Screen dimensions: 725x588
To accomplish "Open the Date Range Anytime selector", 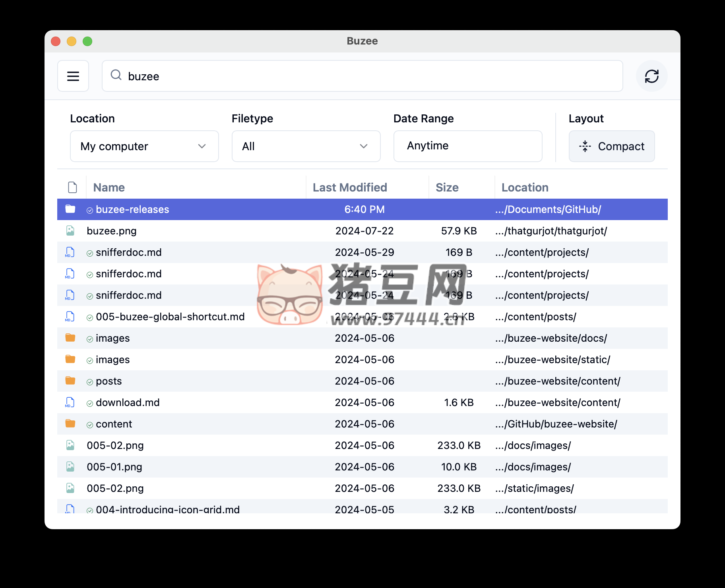I will [467, 146].
